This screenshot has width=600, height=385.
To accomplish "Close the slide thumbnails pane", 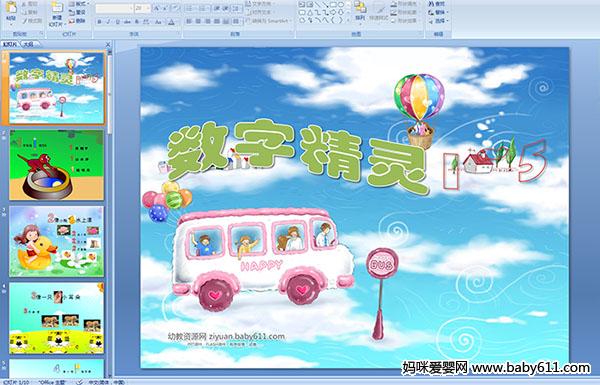I will (x=108, y=44).
